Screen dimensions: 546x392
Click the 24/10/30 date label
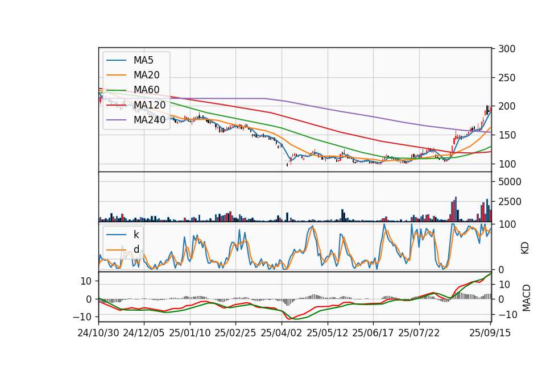point(98,333)
